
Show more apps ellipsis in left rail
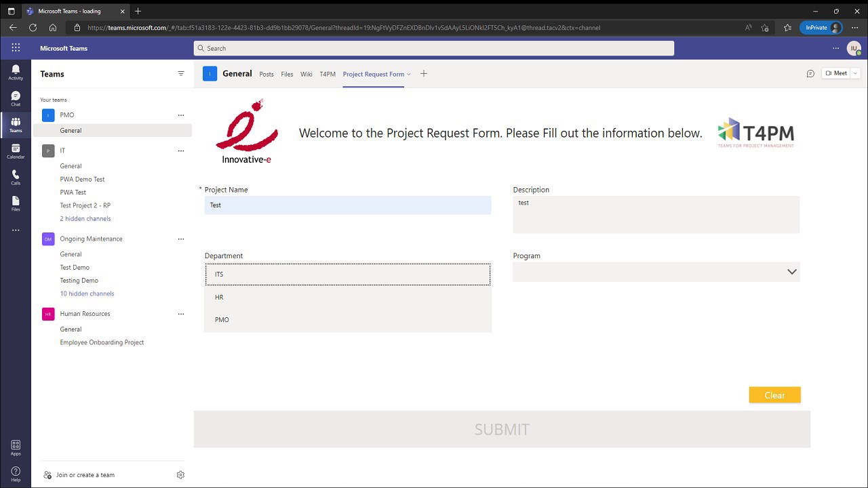pyautogui.click(x=16, y=230)
